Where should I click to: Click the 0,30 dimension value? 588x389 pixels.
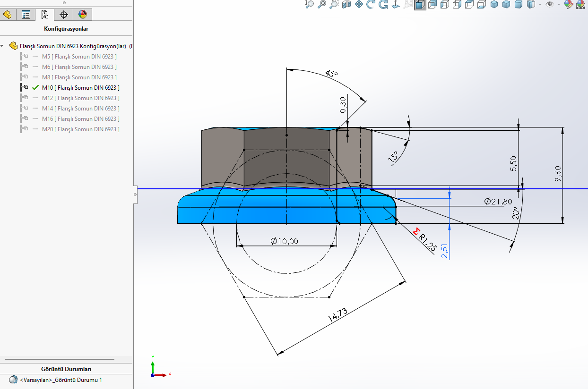point(343,104)
